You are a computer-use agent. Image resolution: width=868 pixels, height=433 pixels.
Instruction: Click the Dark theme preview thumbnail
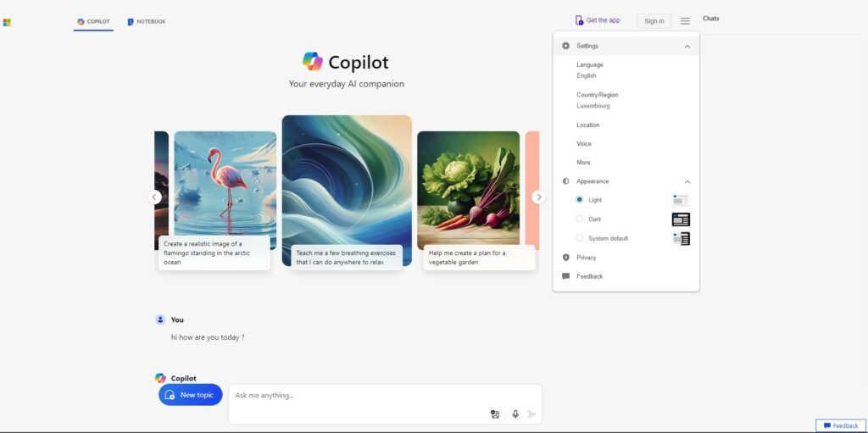(x=681, y=219)
